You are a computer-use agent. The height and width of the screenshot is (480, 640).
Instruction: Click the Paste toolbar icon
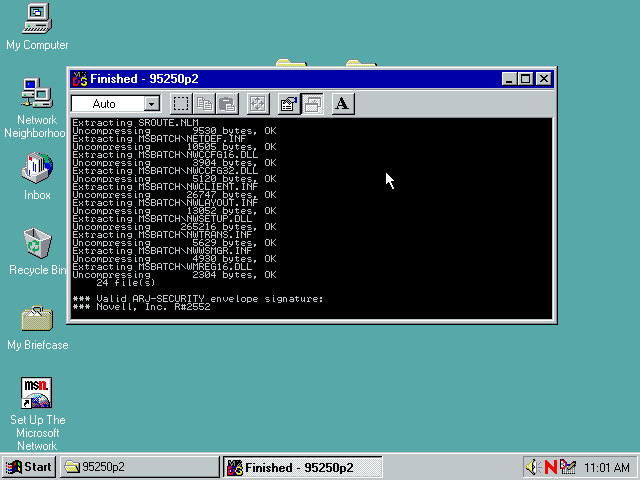pyautogui.click(x=227, y=104)
